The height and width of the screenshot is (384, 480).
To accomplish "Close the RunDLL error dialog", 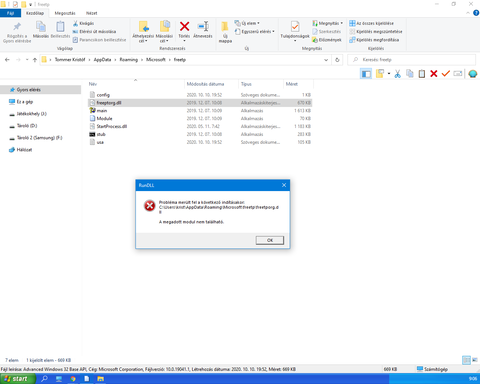I will point(284,185).
